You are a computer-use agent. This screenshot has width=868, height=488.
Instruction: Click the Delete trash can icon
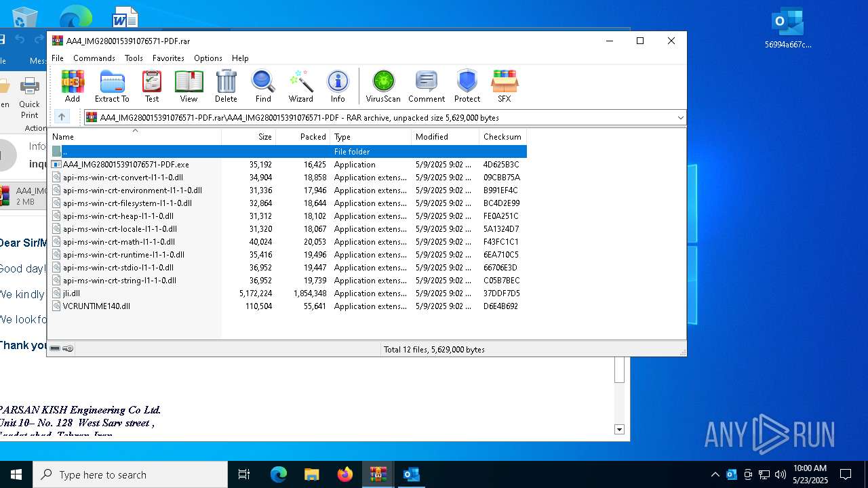coord(226,86)
